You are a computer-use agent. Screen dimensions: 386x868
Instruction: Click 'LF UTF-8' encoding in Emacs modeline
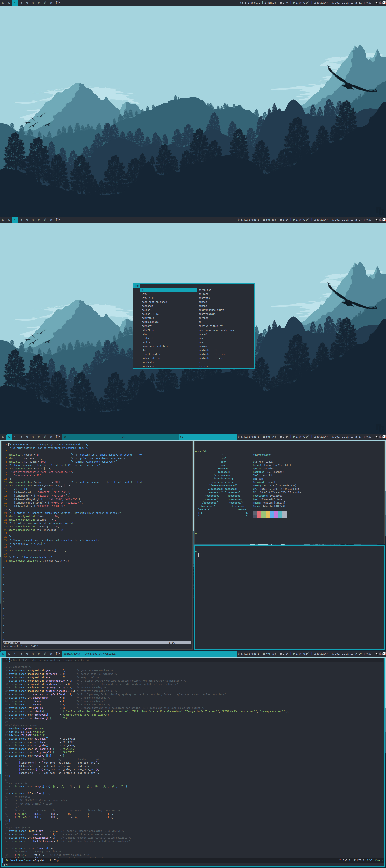coord(358,860)
